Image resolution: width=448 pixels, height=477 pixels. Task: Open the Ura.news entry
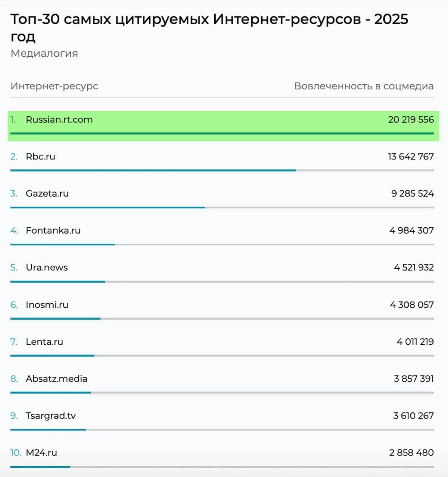click(47, 267)
